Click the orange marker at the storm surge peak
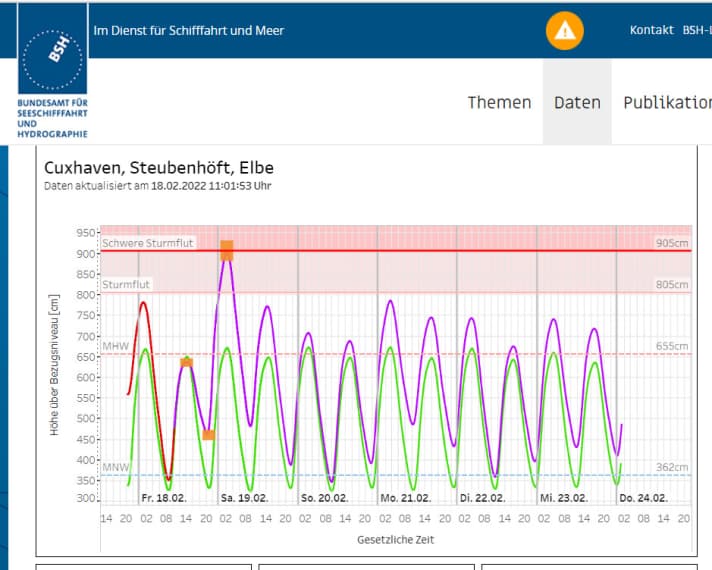This screenshot has height=570, width=712. click(x=227, y=250)
